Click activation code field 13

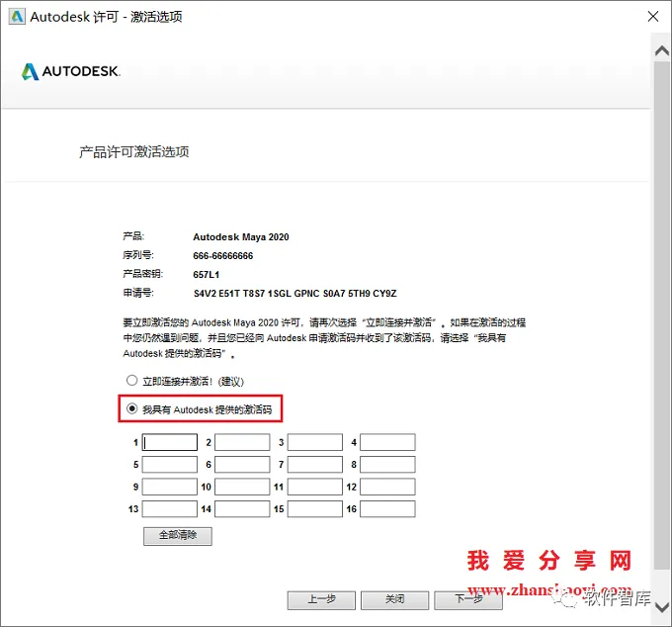point(170,509)
